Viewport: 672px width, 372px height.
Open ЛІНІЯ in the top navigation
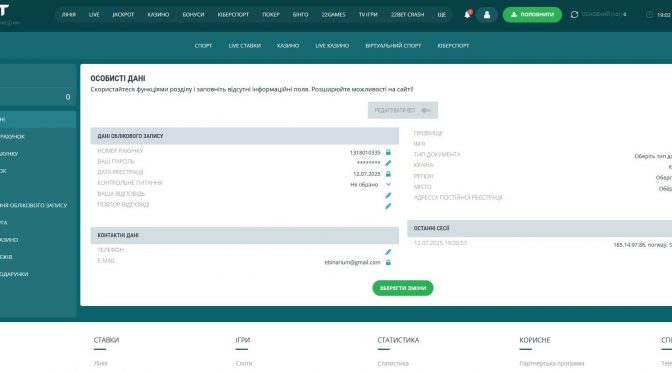click(69, 15)
